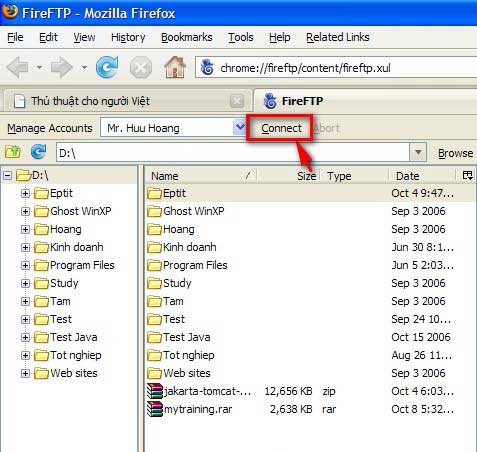This screenshot has width=477, height=452.
Task: Open the local path history dropdown
Action: click(418, 153)
